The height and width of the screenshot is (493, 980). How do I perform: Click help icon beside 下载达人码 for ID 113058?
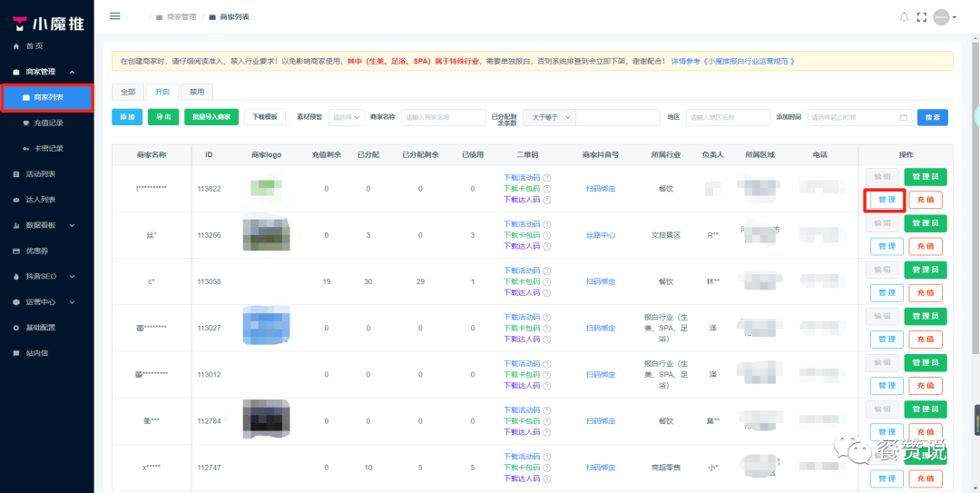[547, 292]
